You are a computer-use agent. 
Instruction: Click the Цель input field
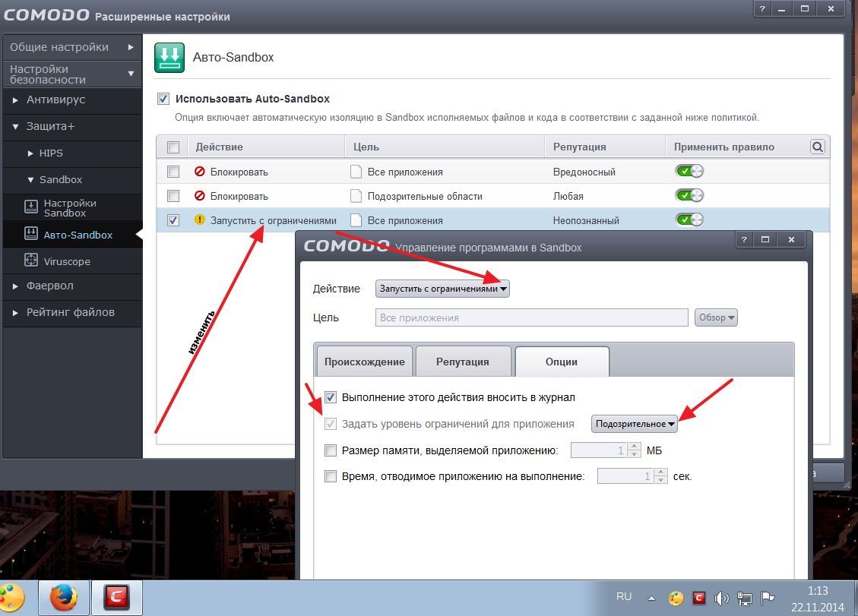[531, 317]
